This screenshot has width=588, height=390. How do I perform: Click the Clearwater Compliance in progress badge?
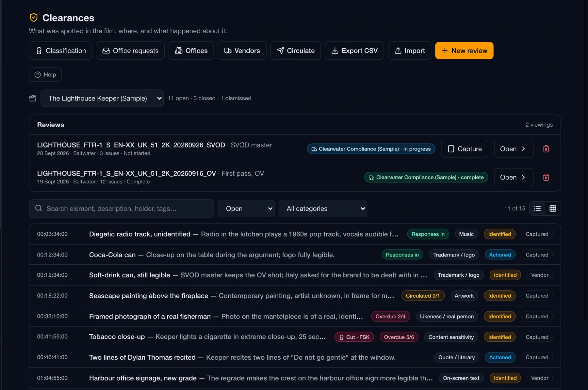(x=371, y=149)
